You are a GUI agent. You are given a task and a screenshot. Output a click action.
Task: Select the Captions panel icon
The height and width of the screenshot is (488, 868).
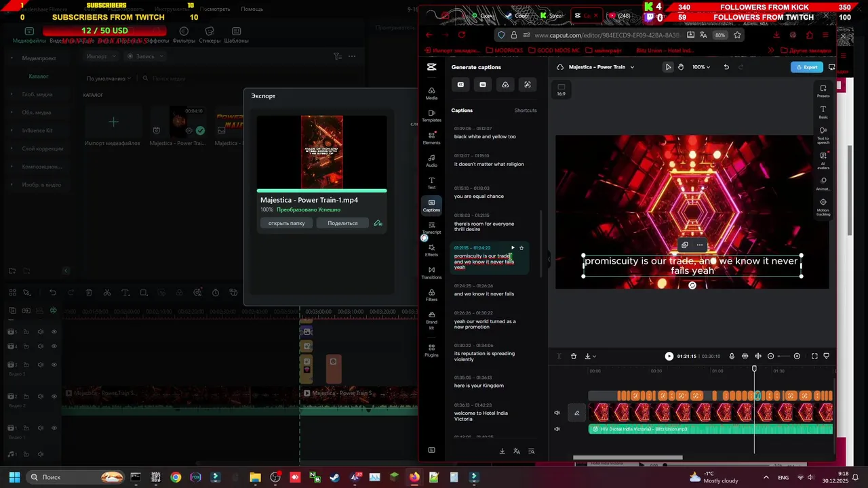pos(431,205)
